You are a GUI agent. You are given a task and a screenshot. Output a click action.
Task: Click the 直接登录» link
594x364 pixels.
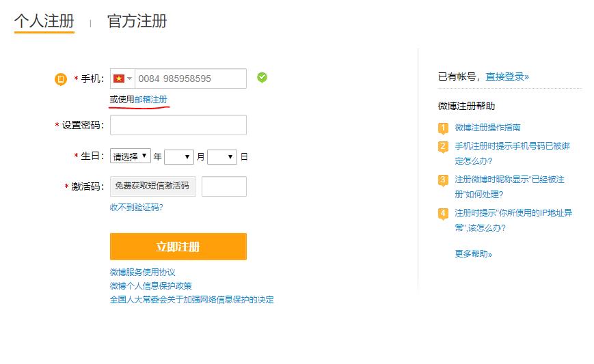pos(507,76)
